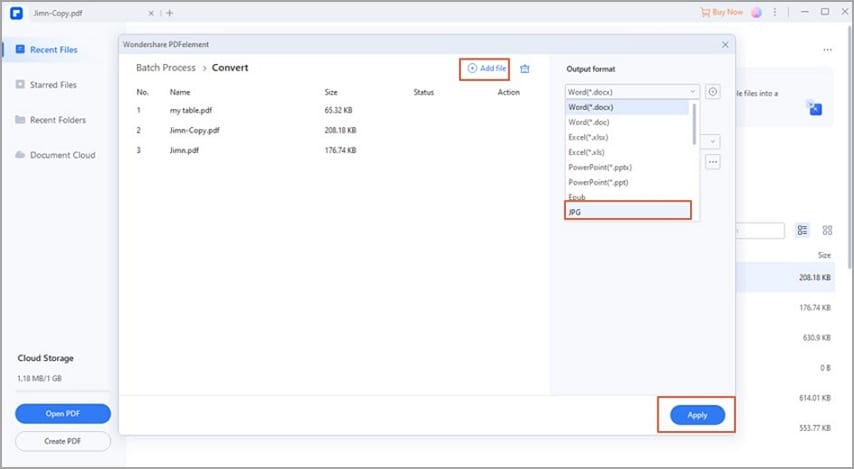Choose PowerPoint(*.pptx) from format list
Image resolution: width=854 pixels, height=469 pixels.
pyautogui.click(x=627, y=167)
